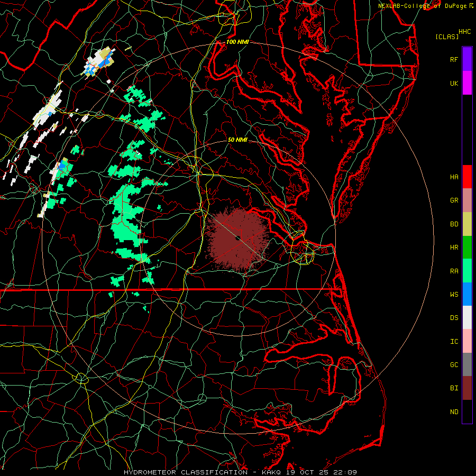Click the NEXLAB-College of DuPage credit text
Screen dimensions: 476x476
pyautogui.click(x=423, y=6)
